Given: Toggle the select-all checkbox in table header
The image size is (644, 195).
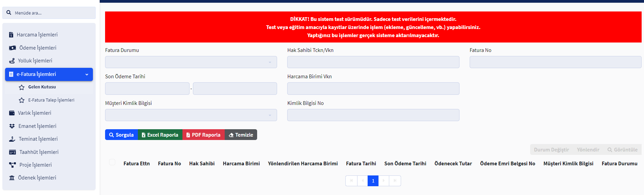Looking at the screenshot, I should pyautogui.click(x=112, y=162).
